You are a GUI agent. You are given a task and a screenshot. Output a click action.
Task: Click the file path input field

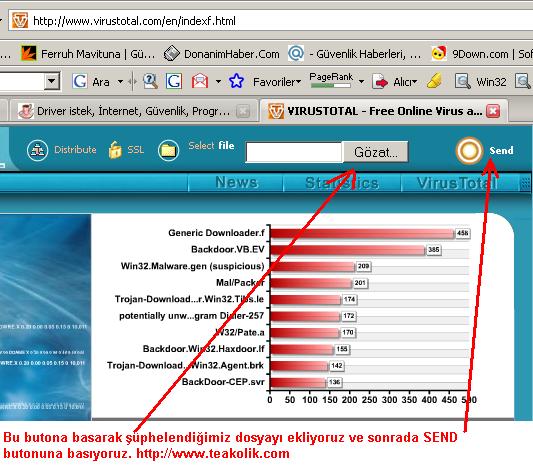(x=294, y=152)
